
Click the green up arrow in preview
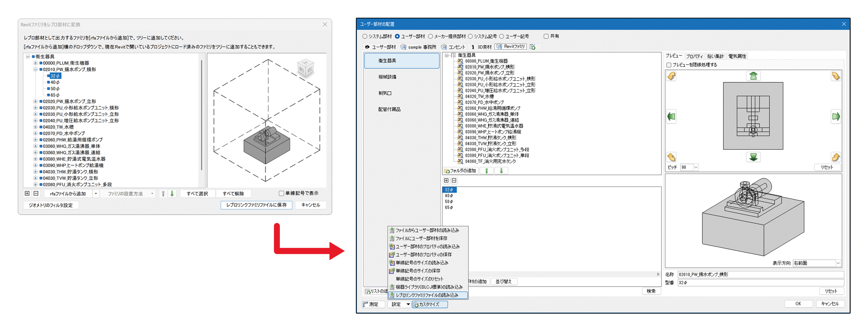click(753, 76)
